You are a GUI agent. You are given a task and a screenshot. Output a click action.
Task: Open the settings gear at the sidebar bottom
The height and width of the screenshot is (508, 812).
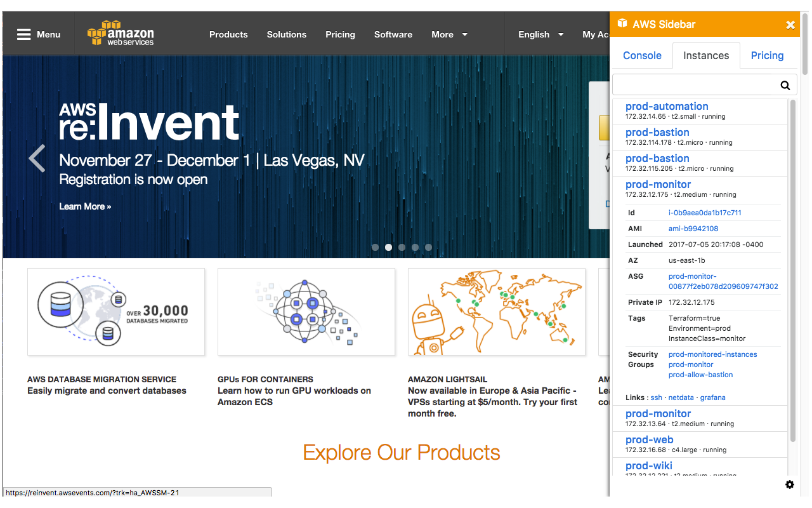click(x=790, y=484)
